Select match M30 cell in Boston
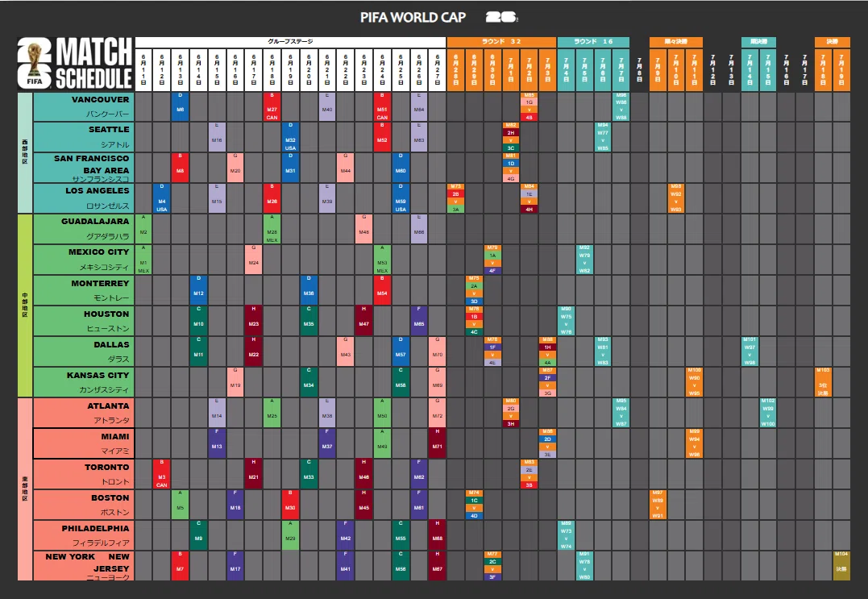 [290, 505]
